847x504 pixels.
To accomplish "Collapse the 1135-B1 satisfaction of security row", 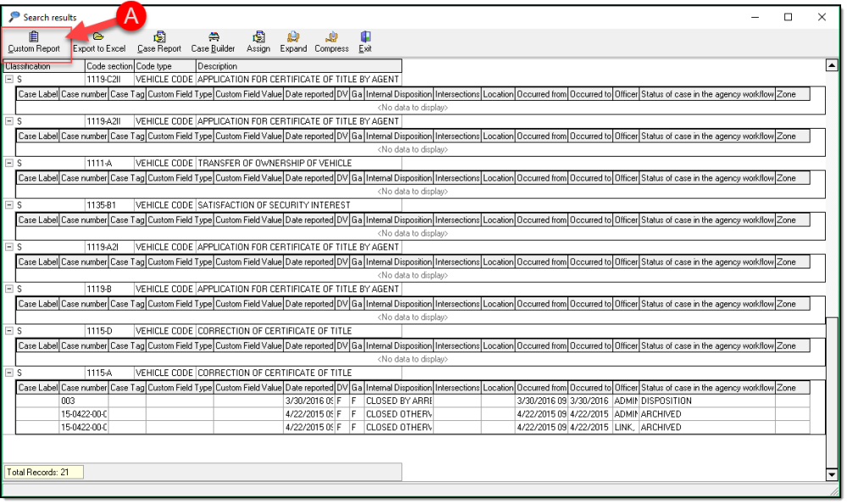I will [9, 205].
